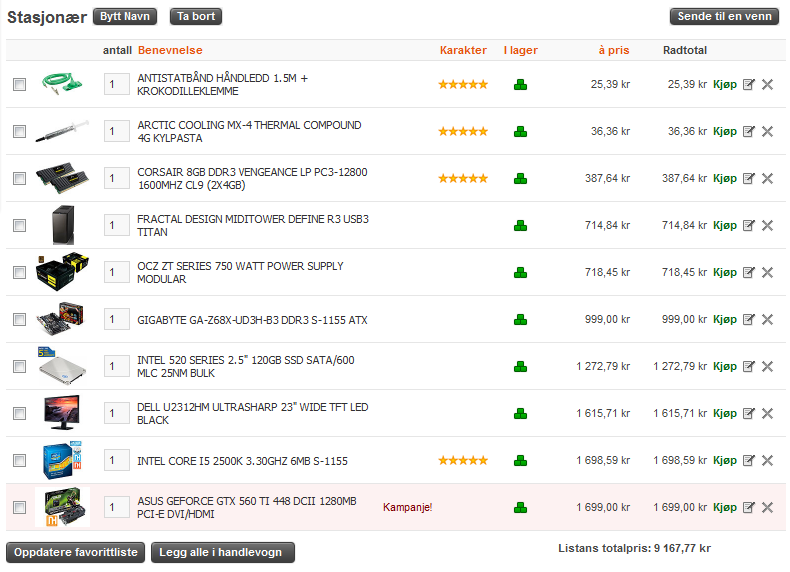Delete Intel 520 SSD row with X
The height and width of the screenshot is (572, 790).
[767, 366]
